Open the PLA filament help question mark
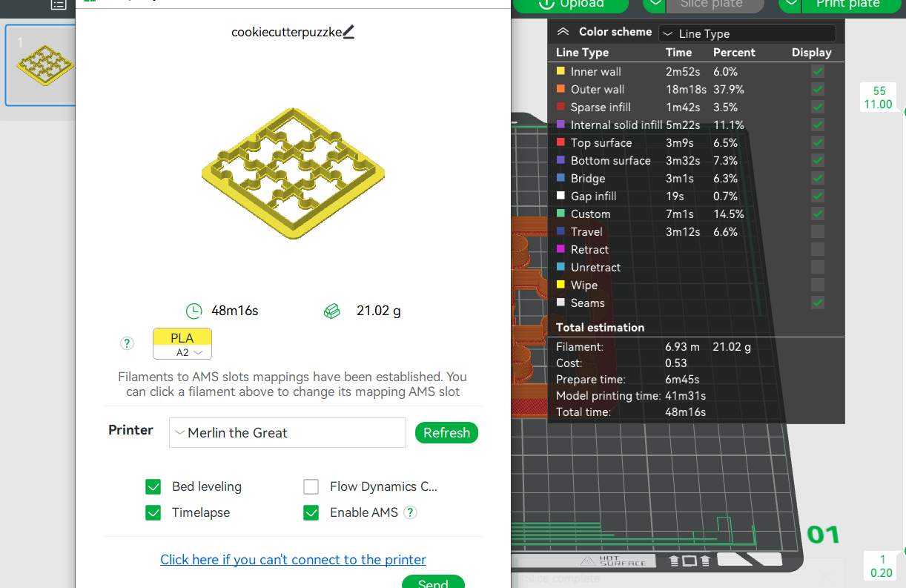Screen dimensions: 906x588 pos(127,343)
